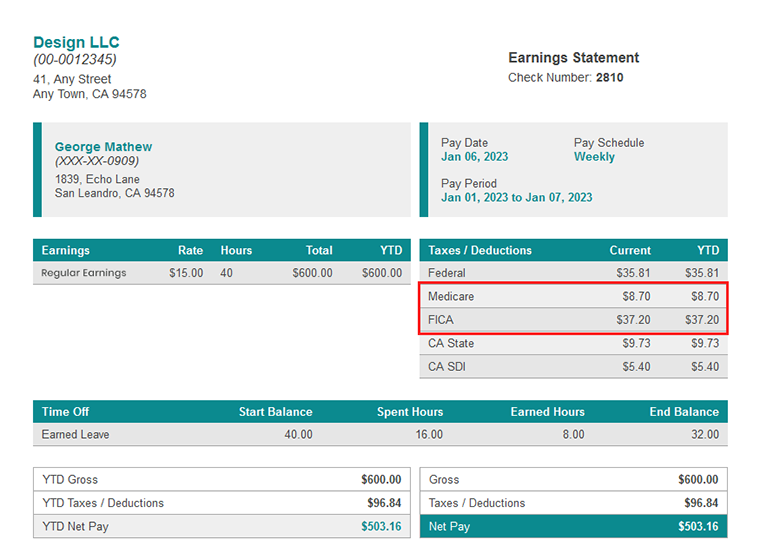Image resolution: width=760 pixels, height=553 pixels.
Task: Click San Leandro, CA 94578 text
Action: [x=114, y=193]
